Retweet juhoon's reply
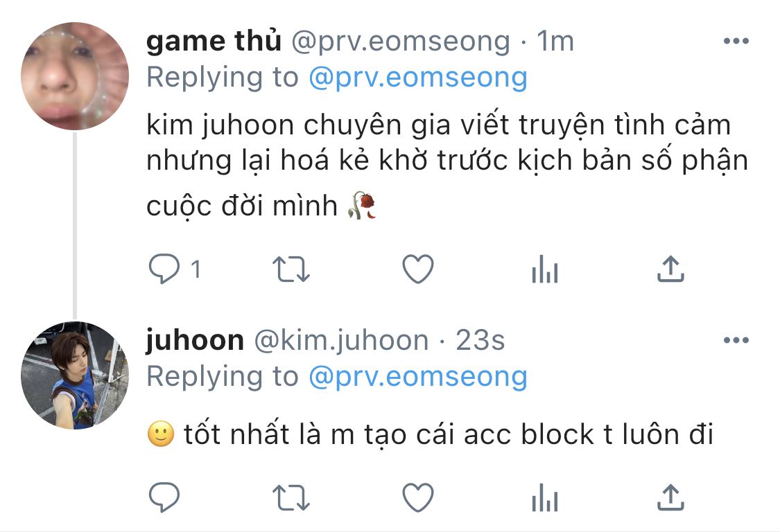The image size is (780, 532). pyautogui.click(x=291, y=497)
